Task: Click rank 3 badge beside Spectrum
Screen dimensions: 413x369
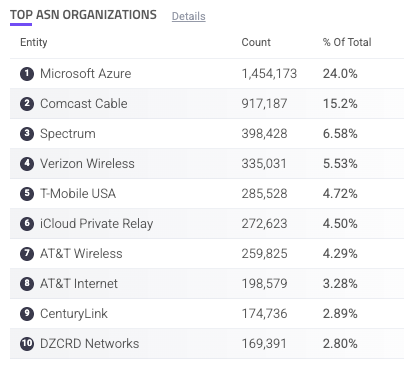Action: point(27,134)
